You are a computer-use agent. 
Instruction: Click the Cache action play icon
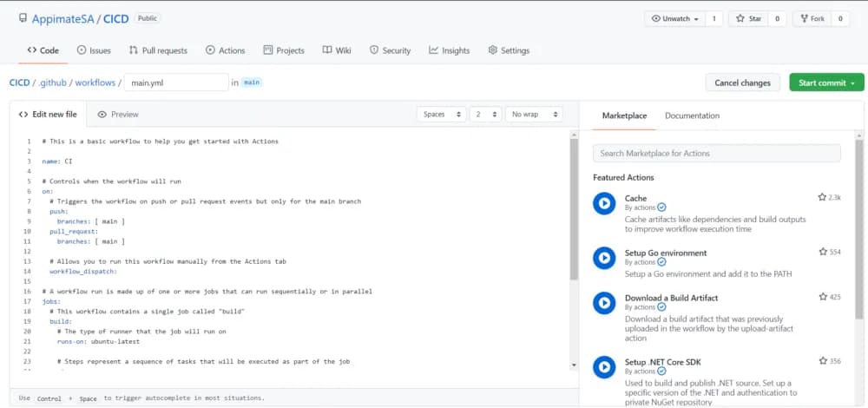click(604, 204)
